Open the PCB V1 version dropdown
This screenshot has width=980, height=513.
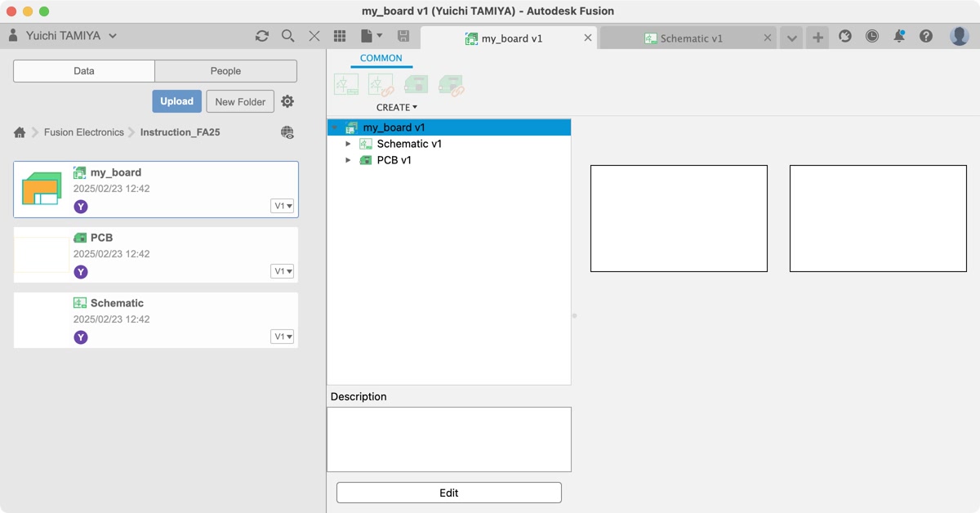(x=282, y=271)
